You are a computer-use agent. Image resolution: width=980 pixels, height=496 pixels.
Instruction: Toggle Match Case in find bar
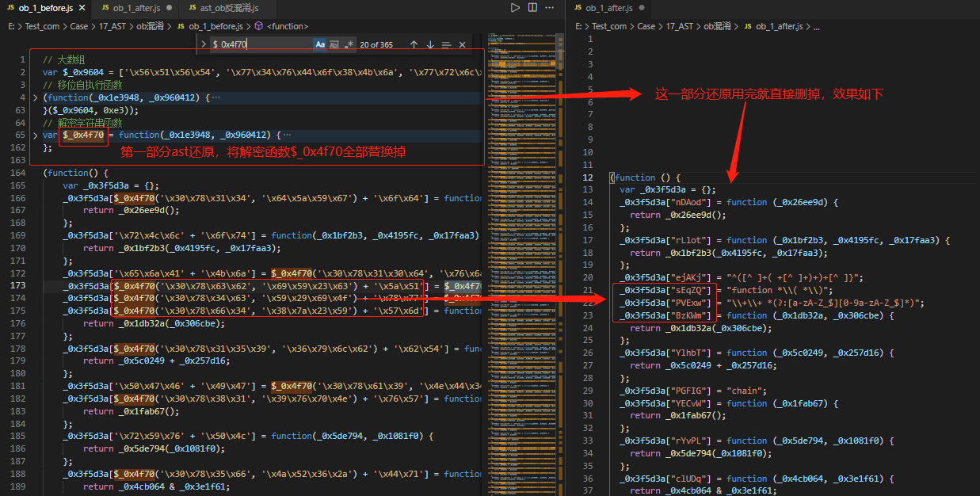(x=320, y=44)
